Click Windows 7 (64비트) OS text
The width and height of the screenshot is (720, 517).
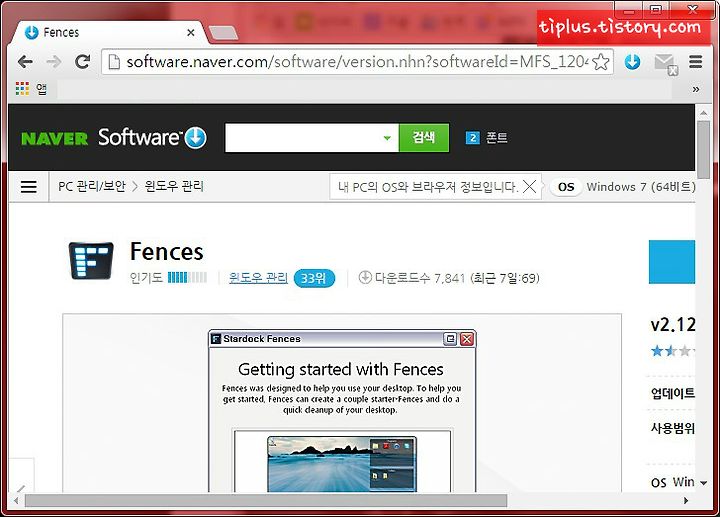(641, 187)
